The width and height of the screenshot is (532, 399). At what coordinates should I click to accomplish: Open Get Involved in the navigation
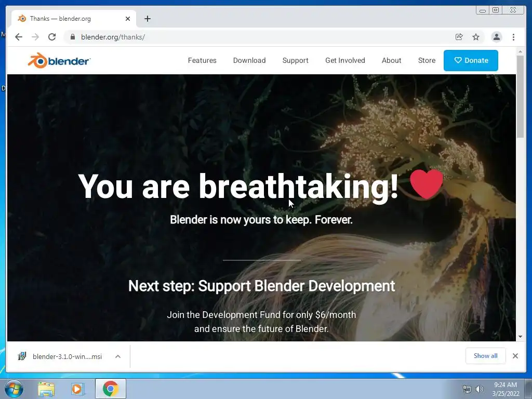tap(345, 60)
